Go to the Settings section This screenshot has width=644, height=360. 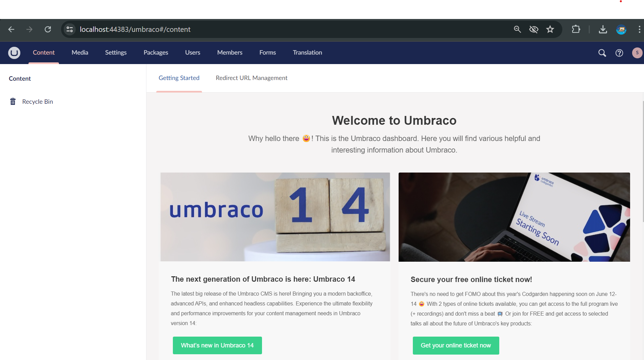[116, 53]
